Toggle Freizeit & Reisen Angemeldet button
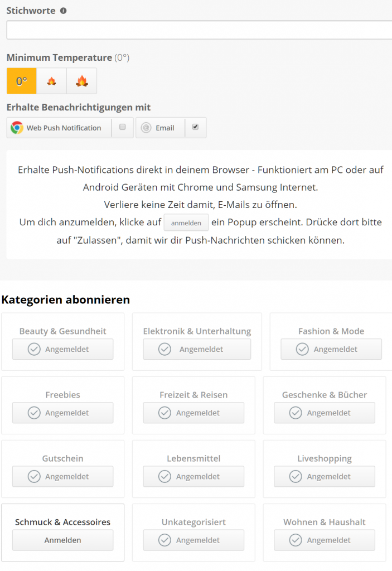The width and height of the screenshot is (392, 571). 193,413
